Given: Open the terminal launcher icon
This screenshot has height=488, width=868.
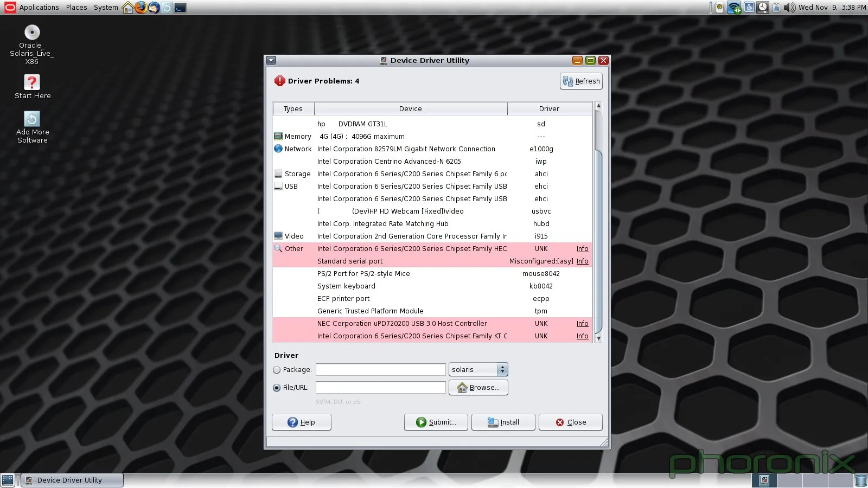Looking at the screenshot, I should point(180,8).
